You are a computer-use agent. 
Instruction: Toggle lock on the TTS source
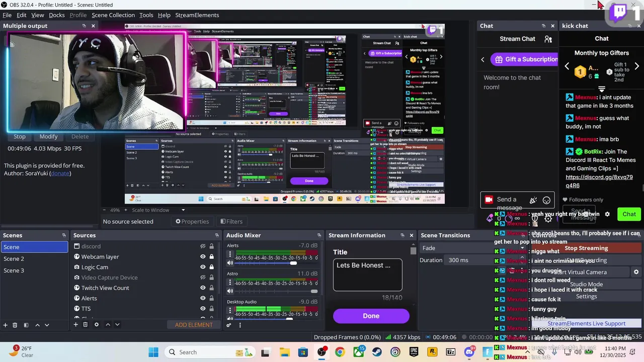click(212, 309)
